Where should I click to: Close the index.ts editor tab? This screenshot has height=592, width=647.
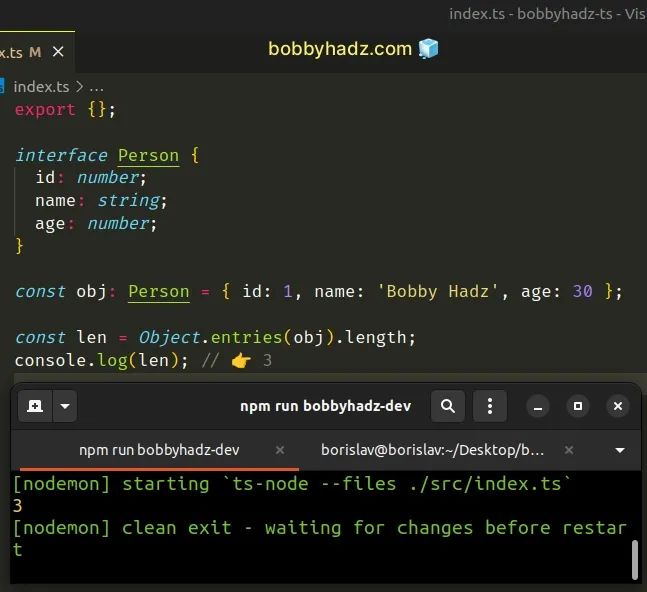(58, 52)
